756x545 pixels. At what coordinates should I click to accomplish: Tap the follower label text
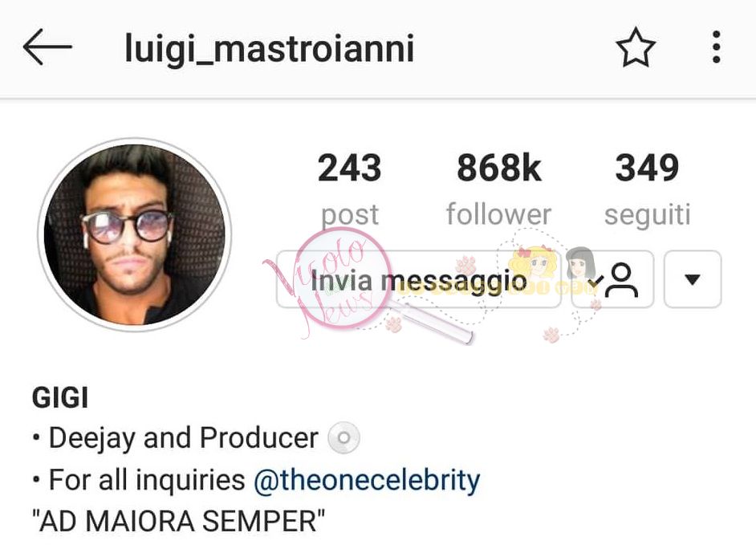(498, 214)
